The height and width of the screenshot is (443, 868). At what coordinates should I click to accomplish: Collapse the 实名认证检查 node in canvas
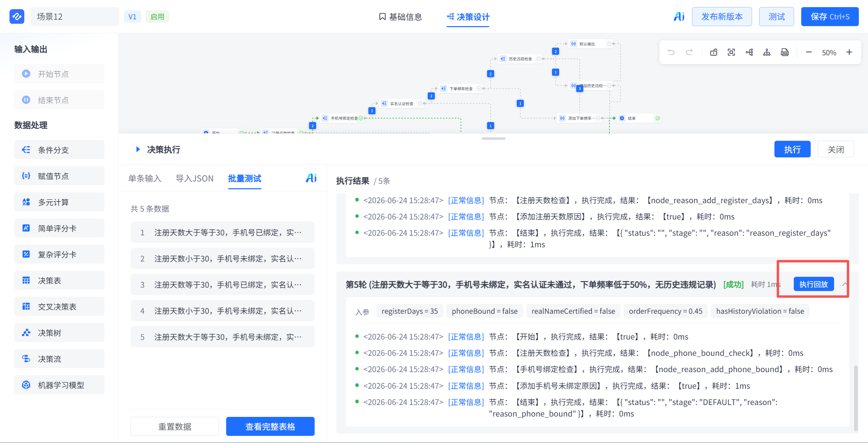click(x=420, y=103)
